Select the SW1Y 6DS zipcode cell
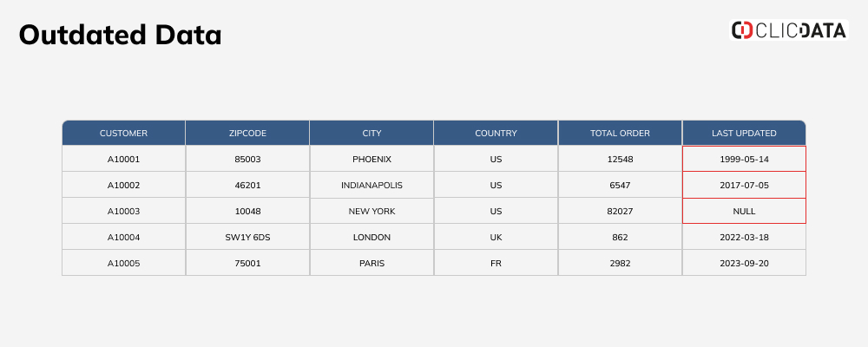This screenshot has width=868, height=347. pyautogui.click(x=247, y=237)
